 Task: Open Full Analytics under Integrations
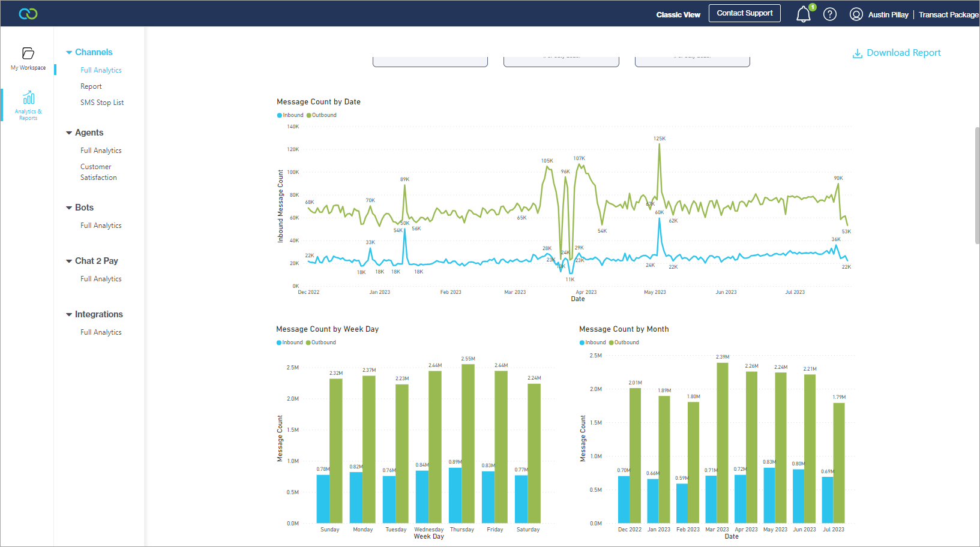(x=101, y=332)
